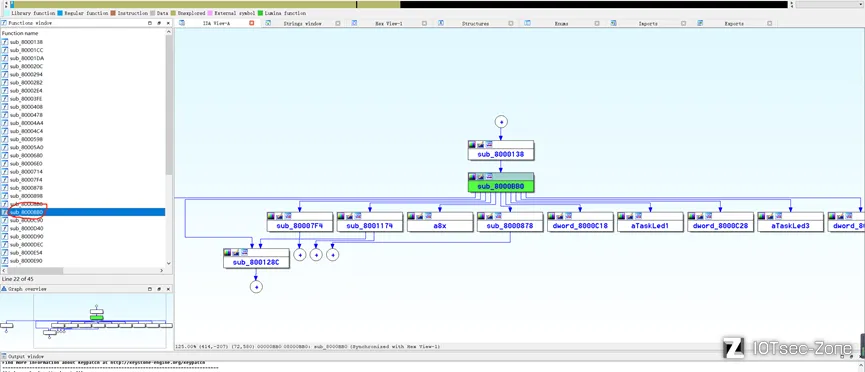Click the Functions window horizontal scrollbar
This screenshot has height=372, width=865.
[x=84, y=270]
